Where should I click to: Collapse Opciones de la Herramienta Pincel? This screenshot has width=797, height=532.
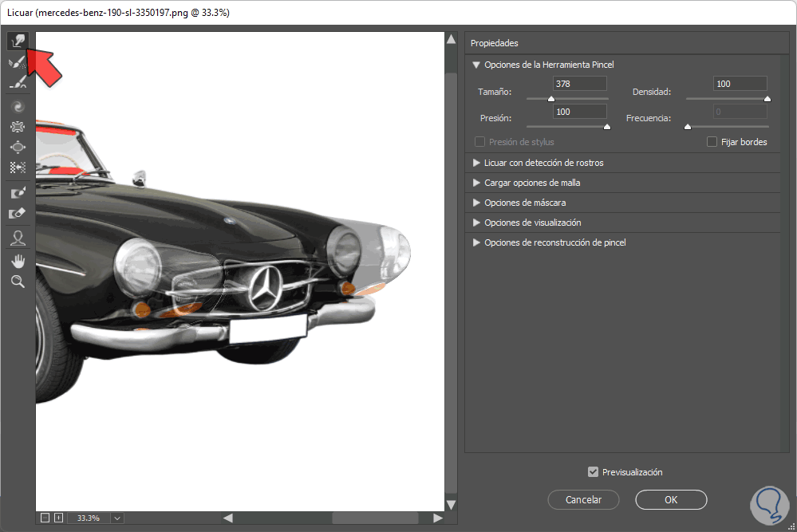click(x=476, y=65)
